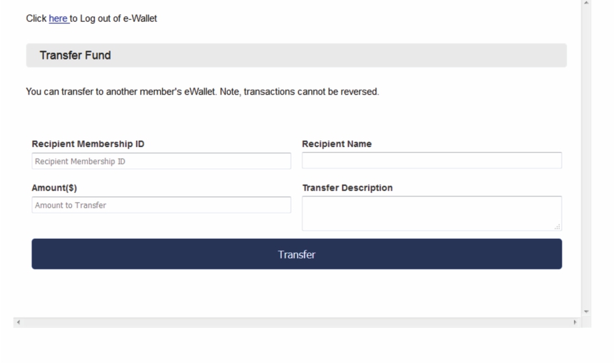Image resolution: width=615 pixels, height=364 pixels.
Task: Click the vertical scrollbar track
Action: 586,157
